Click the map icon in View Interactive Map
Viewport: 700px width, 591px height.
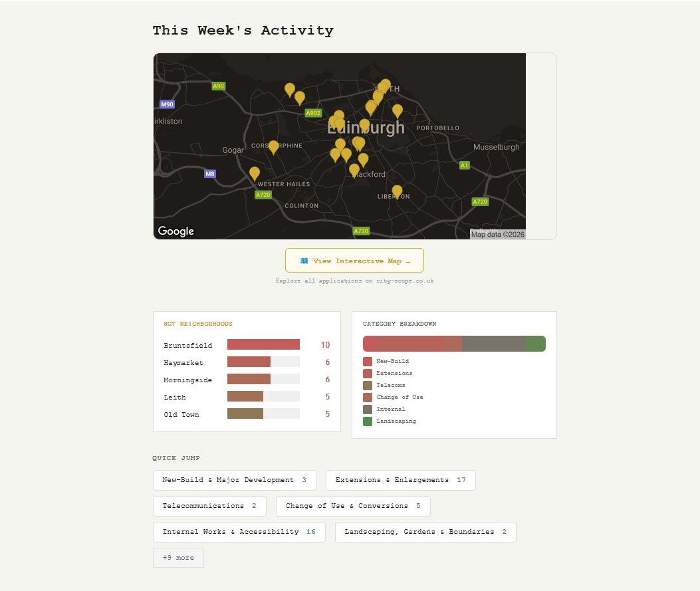tap(304, 261)
